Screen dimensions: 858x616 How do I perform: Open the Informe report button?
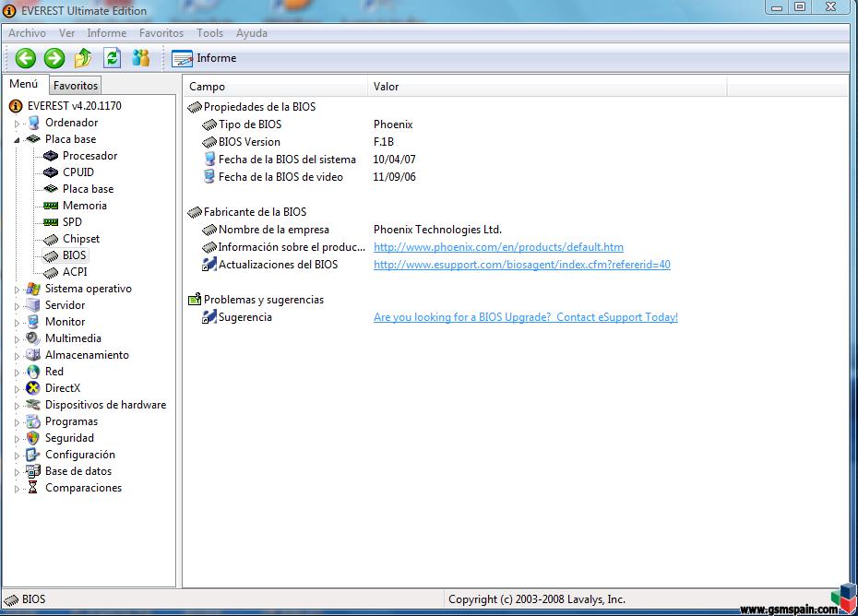coord(204,58)
